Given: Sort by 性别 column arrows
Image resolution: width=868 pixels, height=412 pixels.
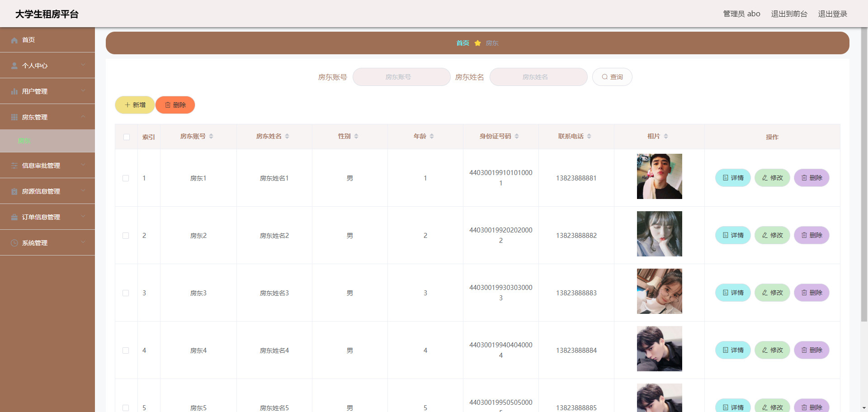Looking at the screenshot, I should (x=356, y=136).
